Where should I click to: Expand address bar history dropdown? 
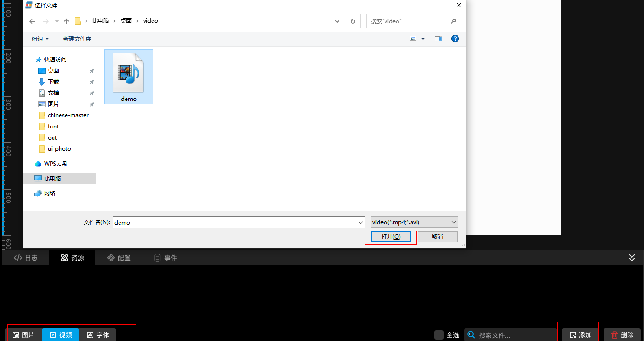[x=338, y=21]
